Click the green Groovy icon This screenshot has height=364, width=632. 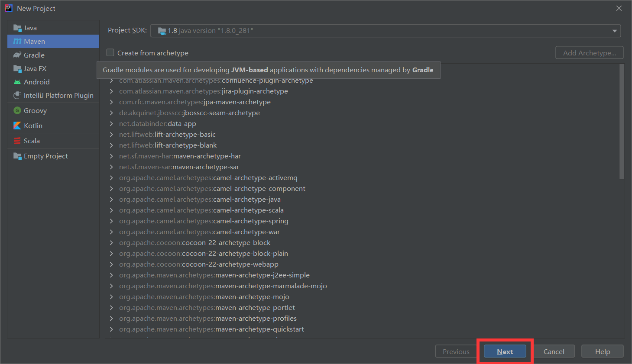coord(17,110)
